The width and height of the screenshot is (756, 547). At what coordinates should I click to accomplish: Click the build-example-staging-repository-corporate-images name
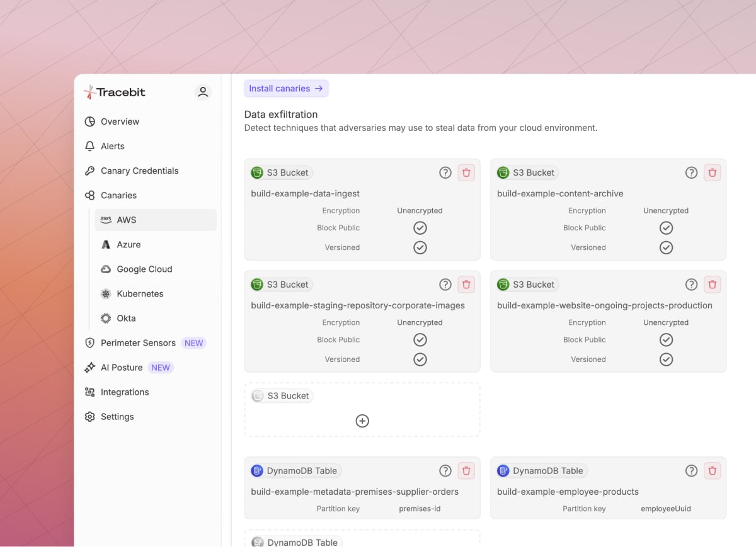coord(358,305)
